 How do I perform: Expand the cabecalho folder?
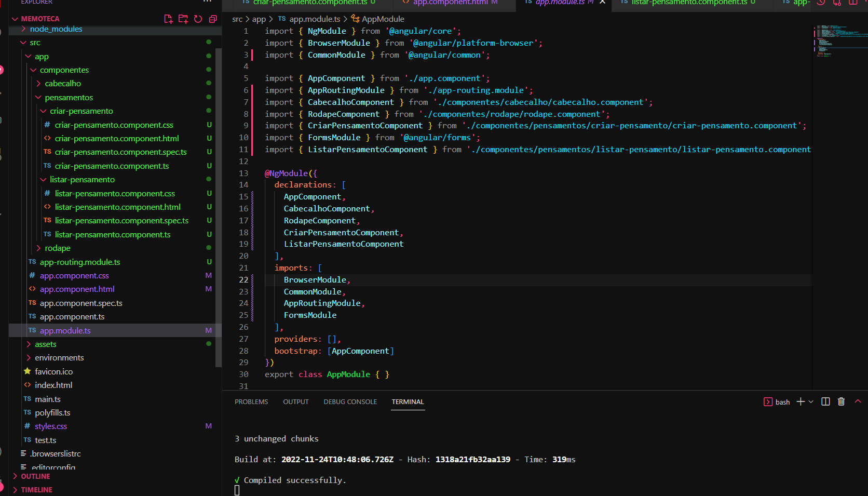pyautogui.click(x=63, y=83)
